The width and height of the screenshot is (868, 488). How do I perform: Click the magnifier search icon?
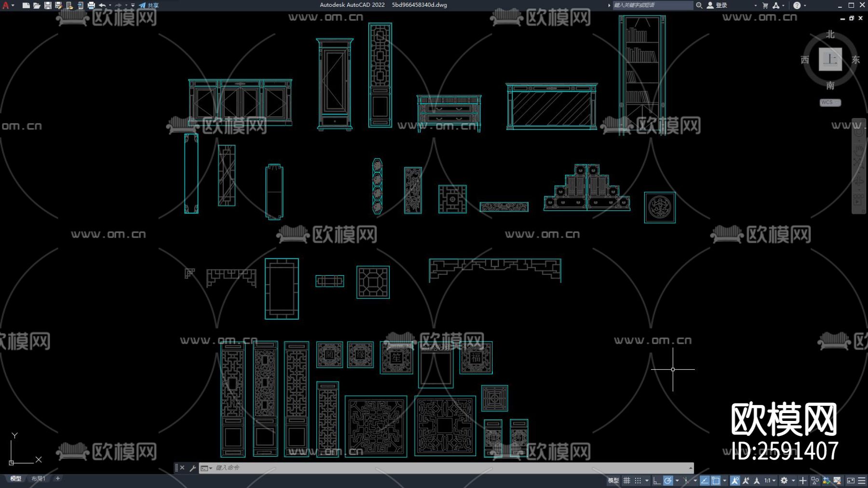(x=699, y=5)
